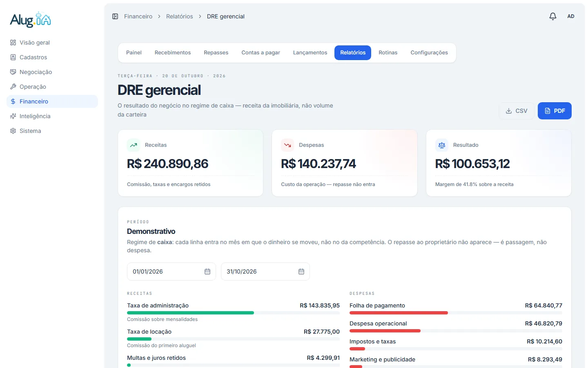Open Inteligência in the sidebar

(52, 116)
